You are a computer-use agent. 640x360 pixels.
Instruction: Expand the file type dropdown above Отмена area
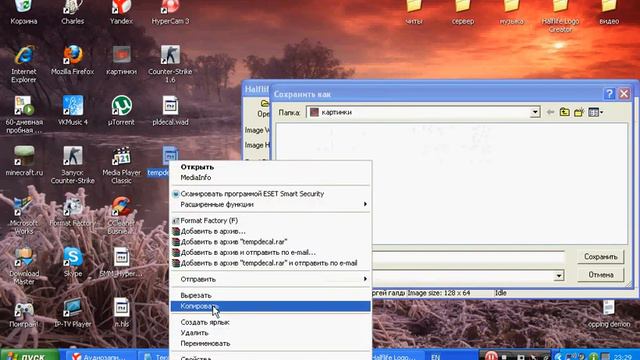click(x=559, y=276)
